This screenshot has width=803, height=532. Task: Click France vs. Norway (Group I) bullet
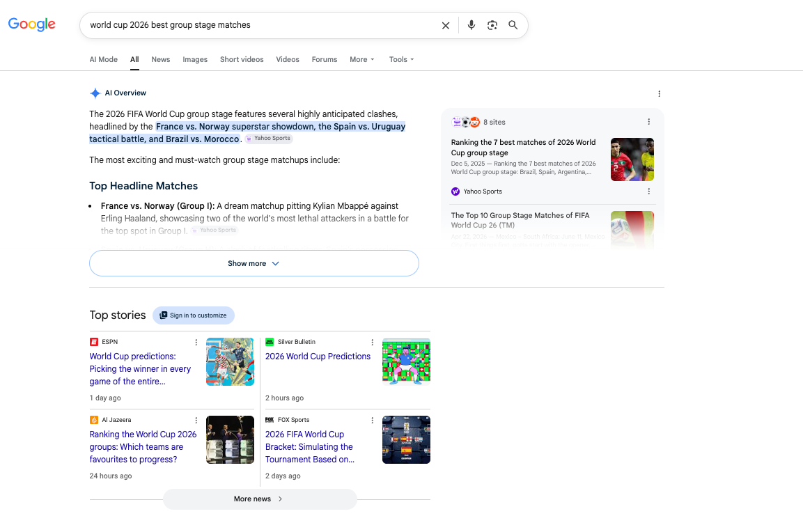coord(157,206)
